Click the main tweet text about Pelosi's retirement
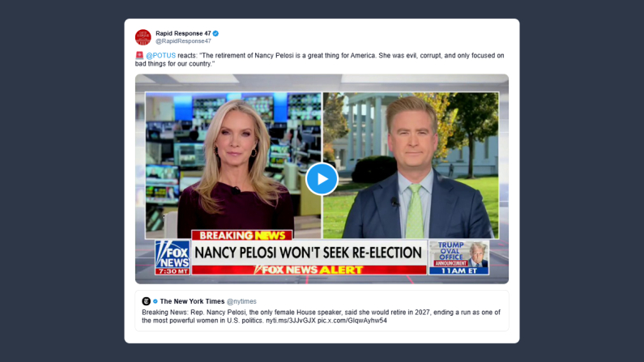 (x=319, y=59)
